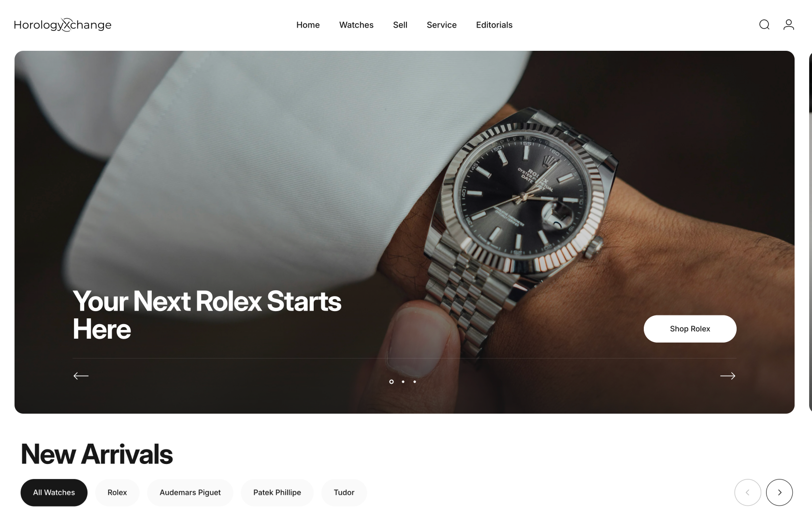Go to previous hero slide arrow
This screenshot has height=508, width=812.
(x=81, y=376)
